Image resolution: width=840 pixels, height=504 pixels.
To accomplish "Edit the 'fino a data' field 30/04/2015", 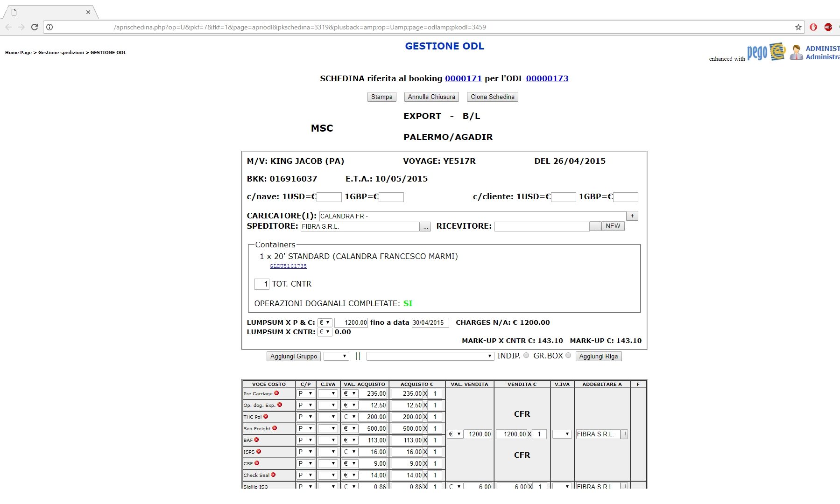I will 430,322.
